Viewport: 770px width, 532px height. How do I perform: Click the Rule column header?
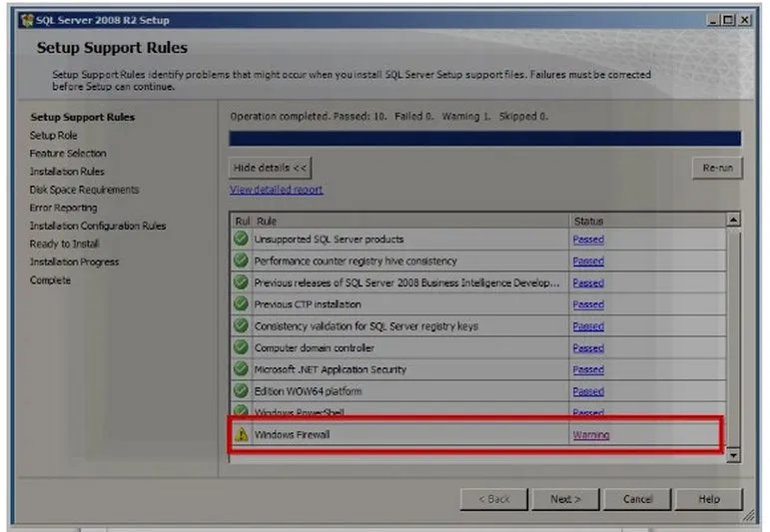coord(410,221)
